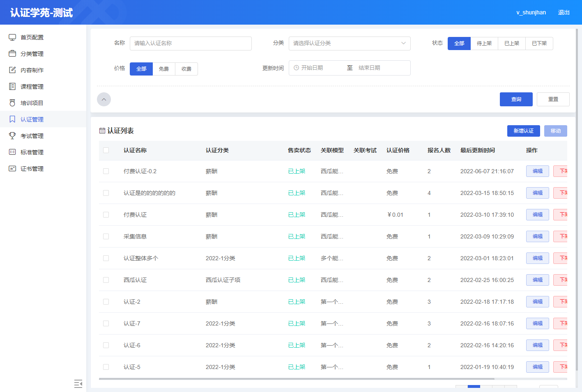Click the v_shunjhan username
This screenshot has width=582, height=392.
pos(531,12)
